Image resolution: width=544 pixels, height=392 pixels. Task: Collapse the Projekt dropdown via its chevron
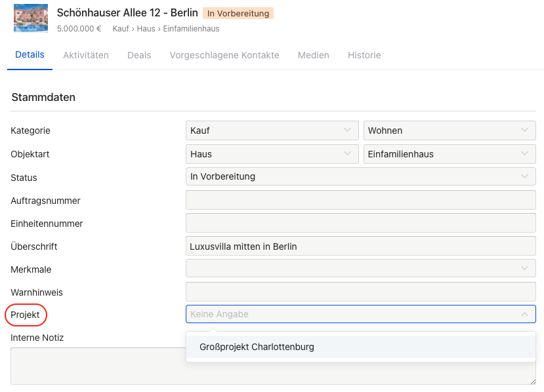(524, 314)
